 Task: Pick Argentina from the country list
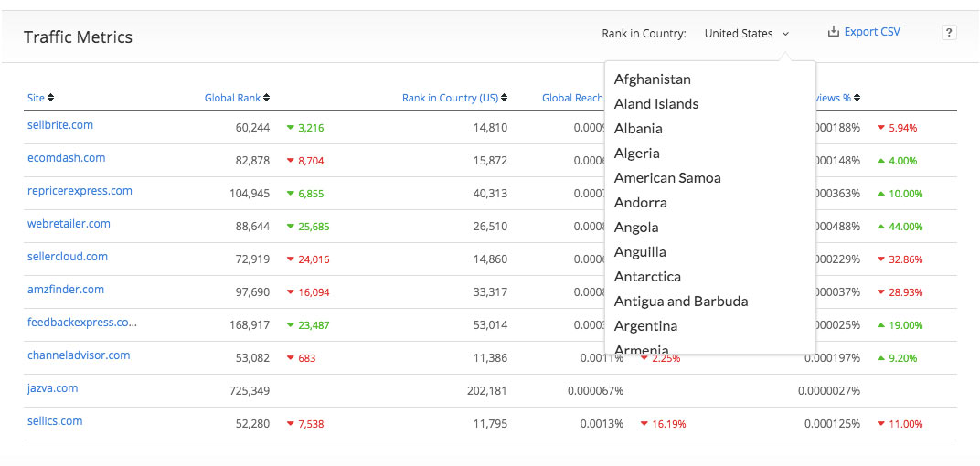click(x=645, y=326)
